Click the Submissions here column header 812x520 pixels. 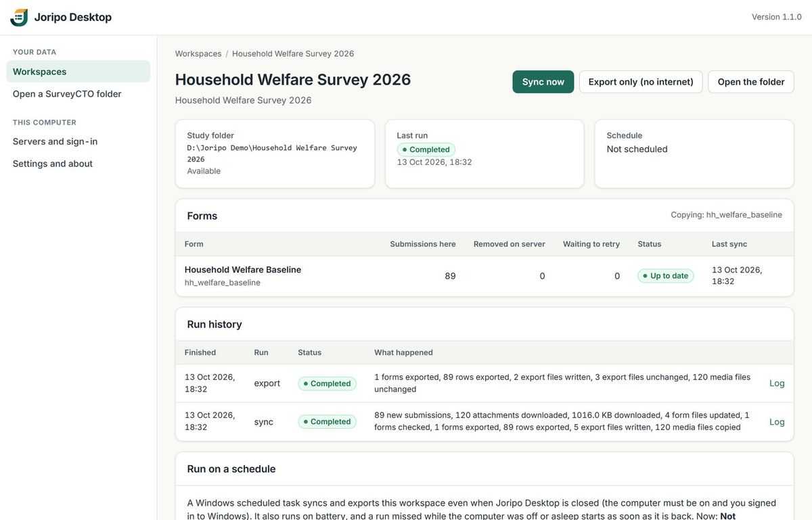423,244
